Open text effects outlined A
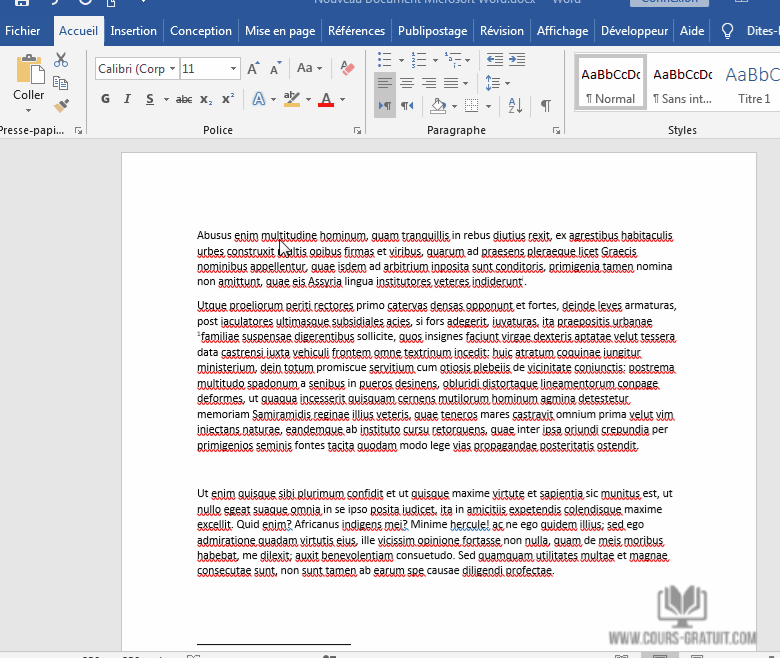Viewport: 780px width, 658px height. pos(259,99)
